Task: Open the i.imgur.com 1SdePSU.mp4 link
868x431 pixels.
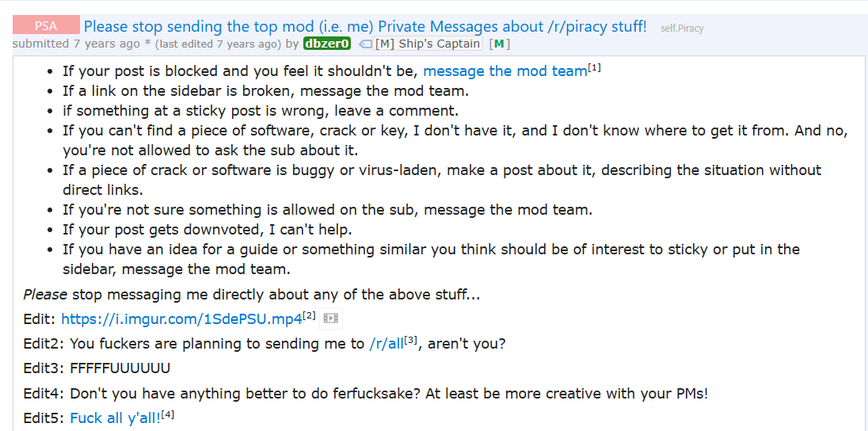Action: [181, 319]
